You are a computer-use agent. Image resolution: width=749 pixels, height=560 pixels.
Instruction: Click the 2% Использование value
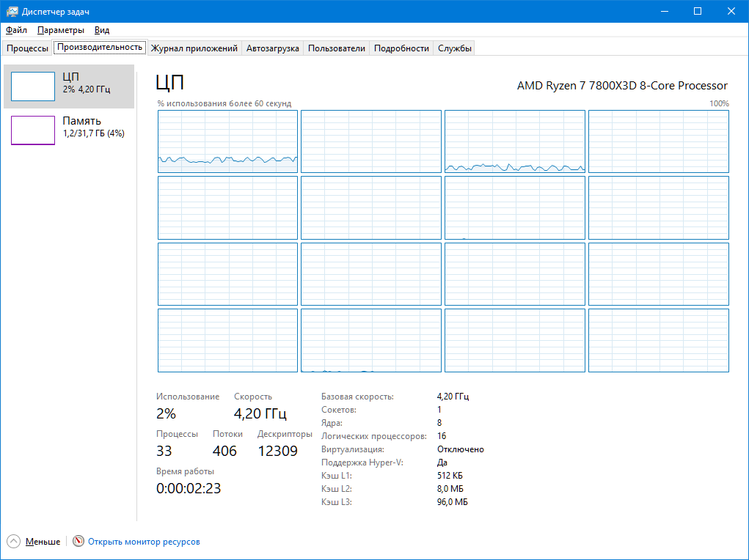point(167,413)
